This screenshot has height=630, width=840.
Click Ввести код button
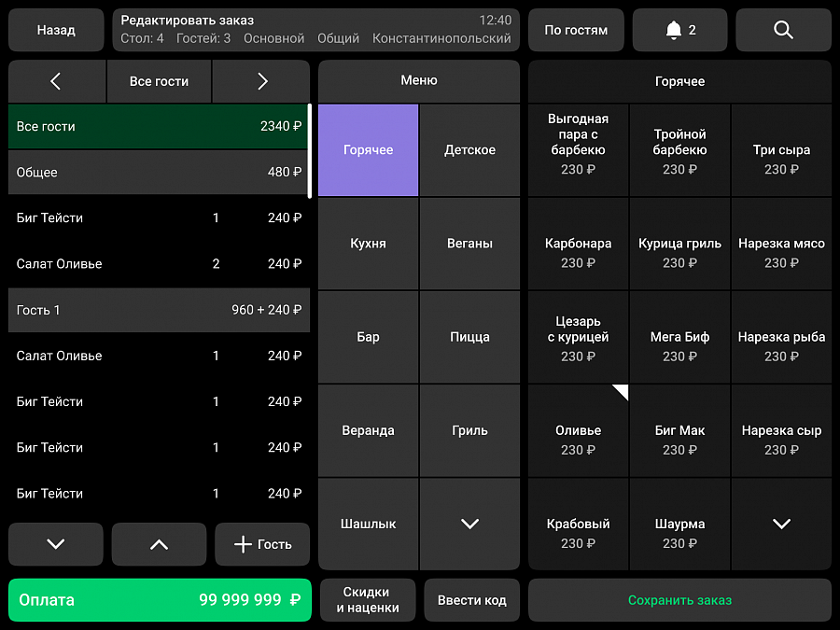[x=472, y=600]
